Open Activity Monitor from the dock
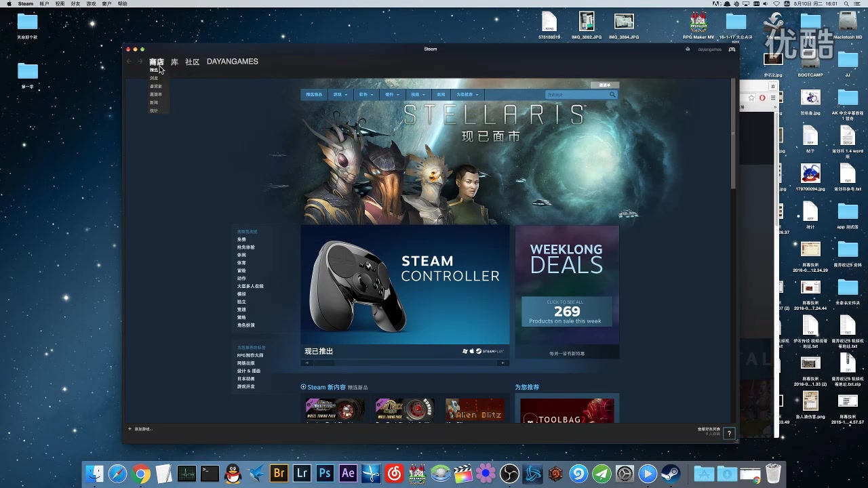This screenshot has height=488, width=868. tap(186, 474)
